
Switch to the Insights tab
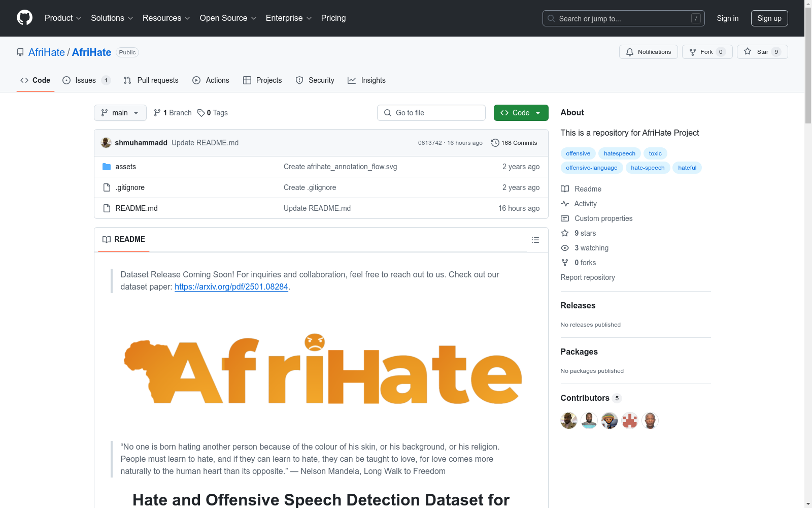click(x=367, y=80)
